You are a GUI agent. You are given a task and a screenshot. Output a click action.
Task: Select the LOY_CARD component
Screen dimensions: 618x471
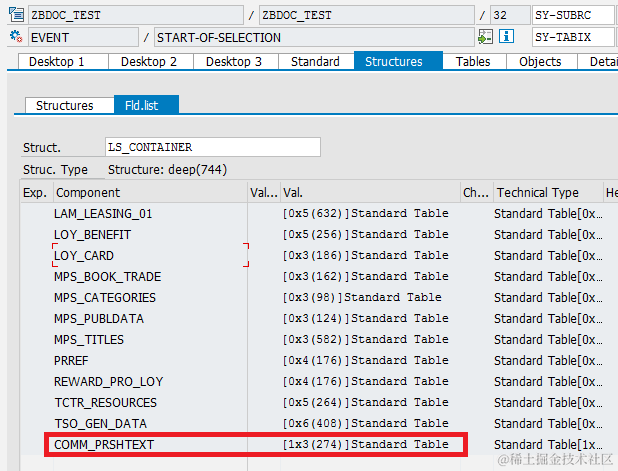point(84,255)
